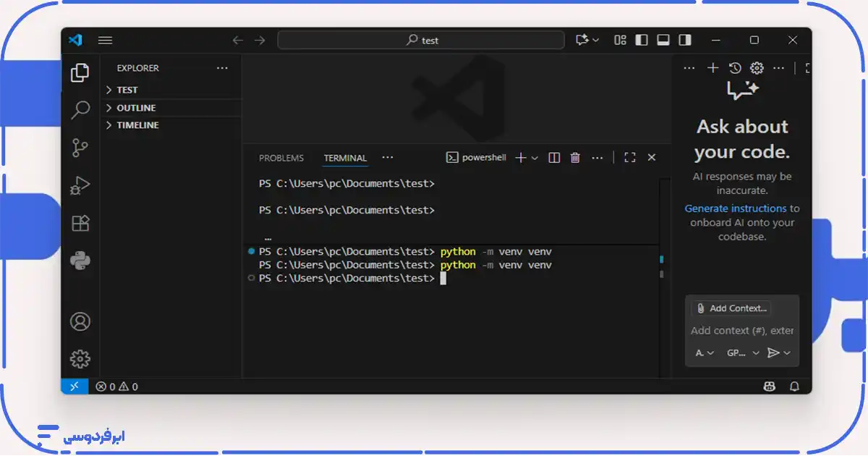Toggle primary side bar visibility
The width and height of the screenshot is (868, 456).
pyautogui.click(x=641, y=40)
